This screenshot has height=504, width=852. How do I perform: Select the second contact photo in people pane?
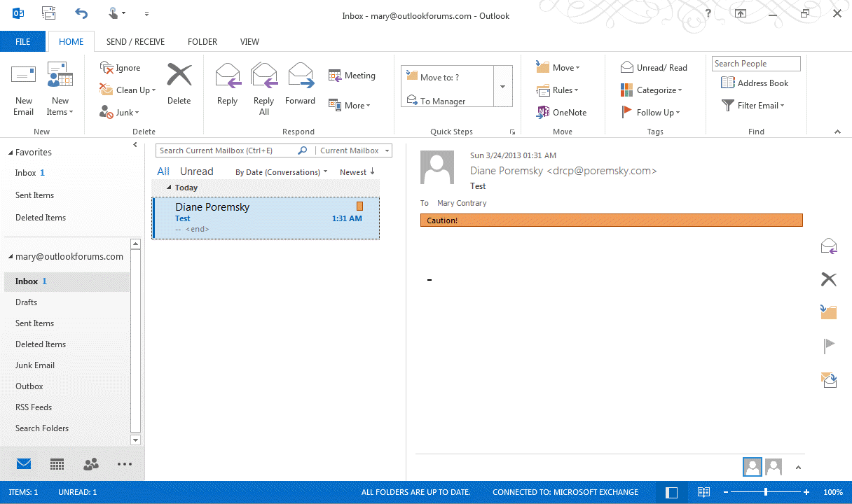774,467
